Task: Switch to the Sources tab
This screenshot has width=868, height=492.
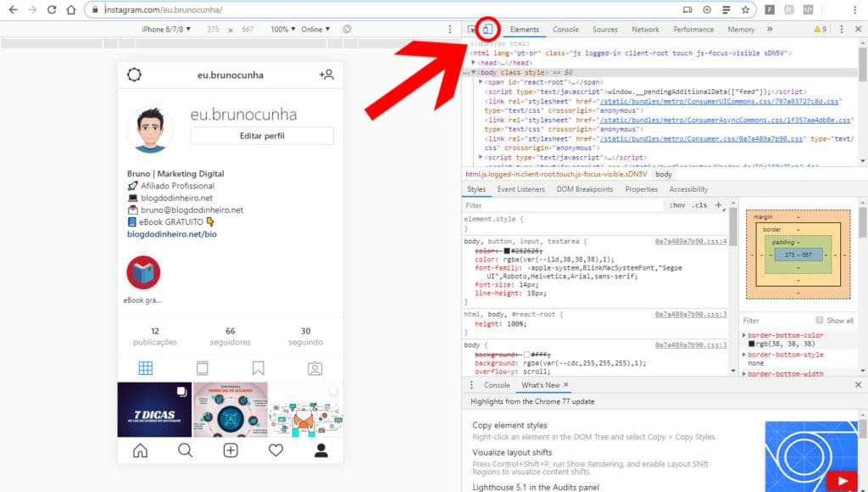Action: coord(605,30)
